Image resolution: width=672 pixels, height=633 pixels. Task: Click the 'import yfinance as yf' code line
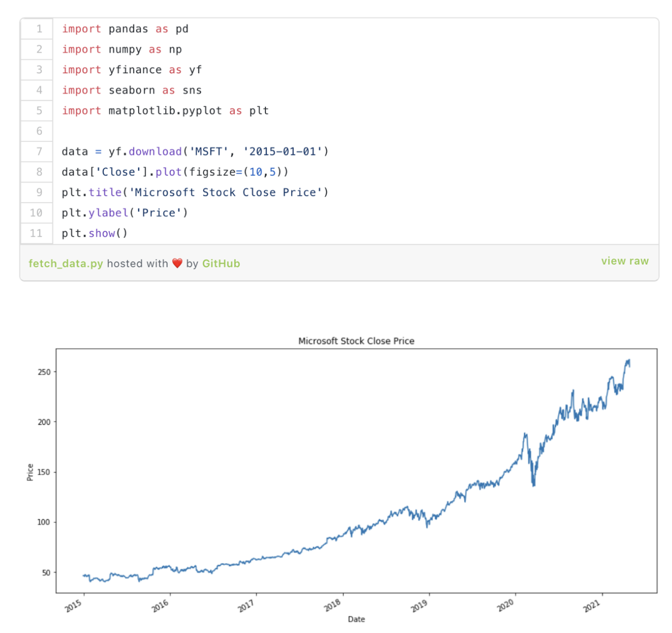point(132,70)
